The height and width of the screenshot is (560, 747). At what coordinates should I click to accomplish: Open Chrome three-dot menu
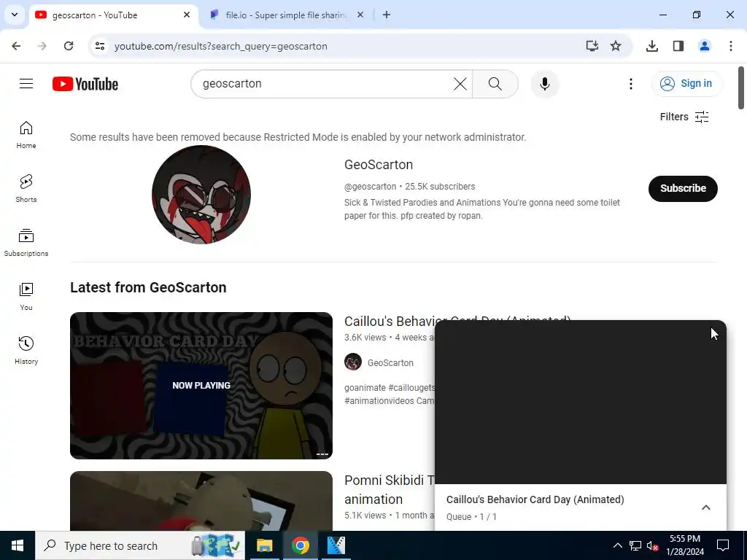point(731,46)
